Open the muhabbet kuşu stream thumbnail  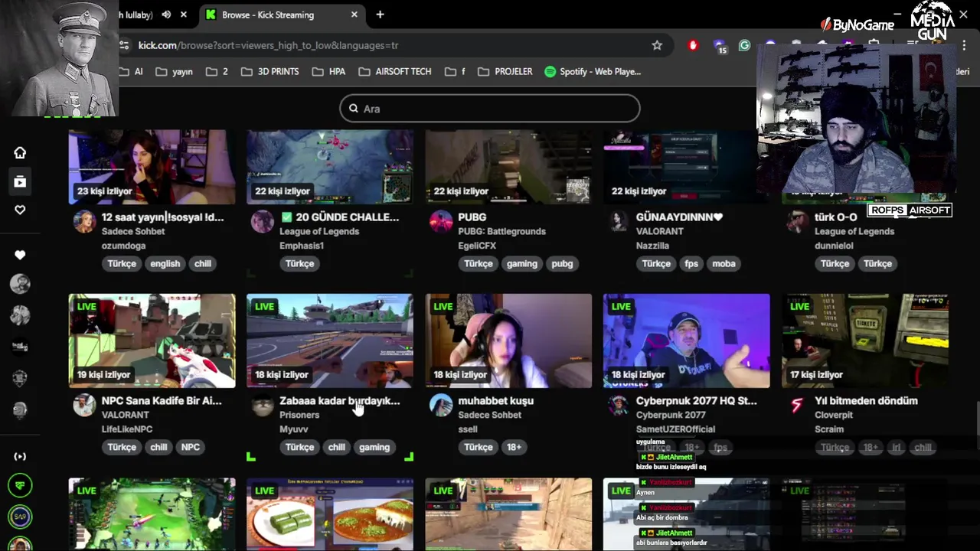tap(508, 341)
